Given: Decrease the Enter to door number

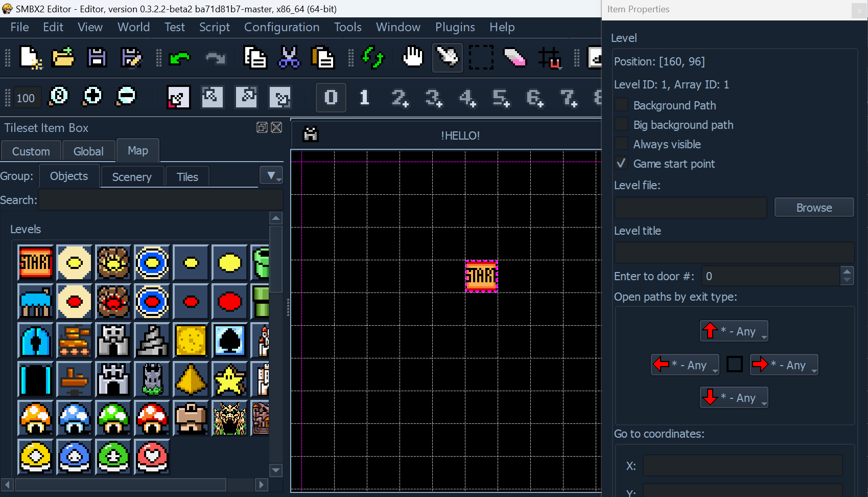Looking at the screenshot, I should 848,280.
